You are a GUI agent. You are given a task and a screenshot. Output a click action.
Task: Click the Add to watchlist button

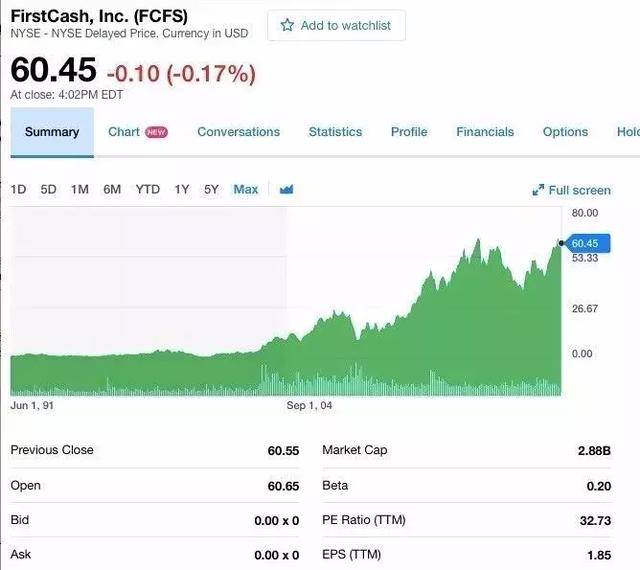point(336,25)
